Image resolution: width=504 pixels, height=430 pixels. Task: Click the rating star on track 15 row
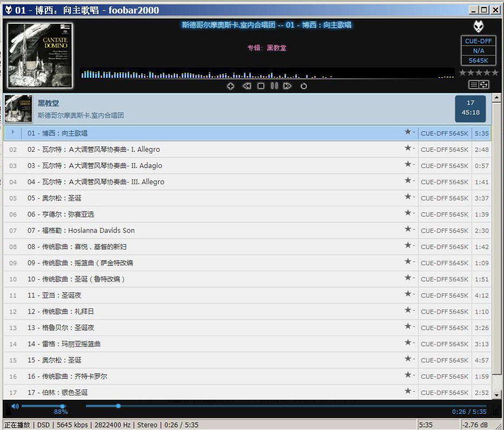point(408,358)
